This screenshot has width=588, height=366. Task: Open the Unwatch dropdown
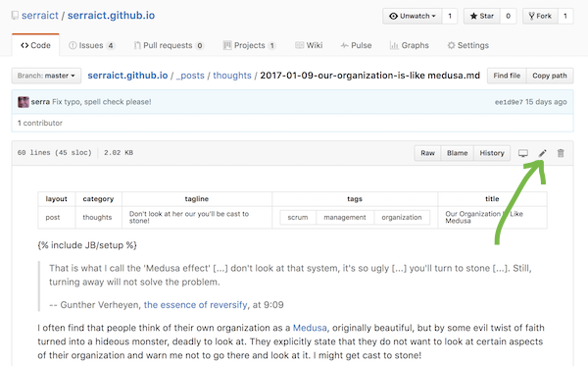413,16
